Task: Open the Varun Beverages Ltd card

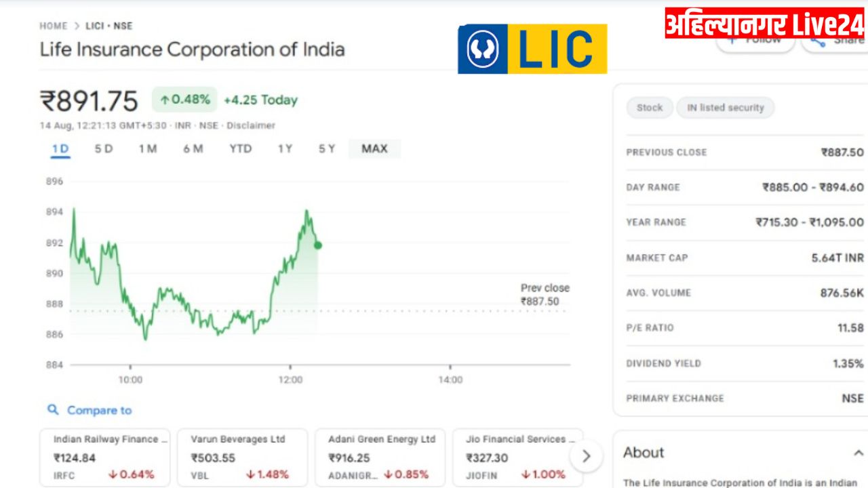Action: [242, 457]
